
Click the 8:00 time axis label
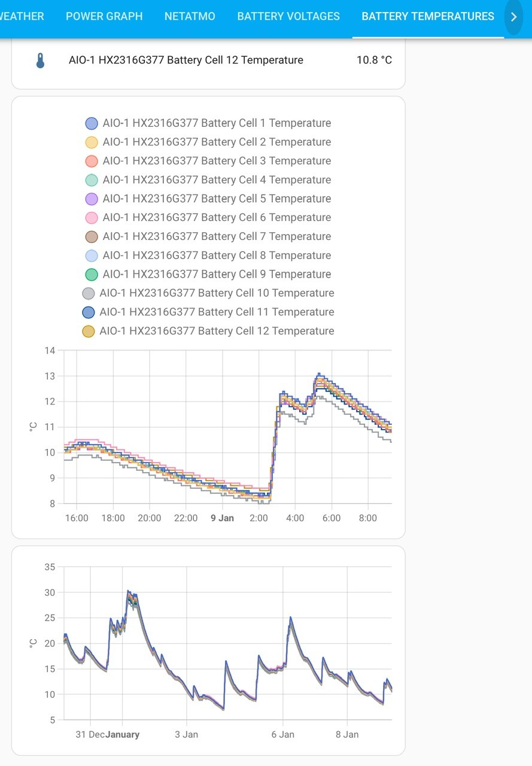[x=368, y=518]
